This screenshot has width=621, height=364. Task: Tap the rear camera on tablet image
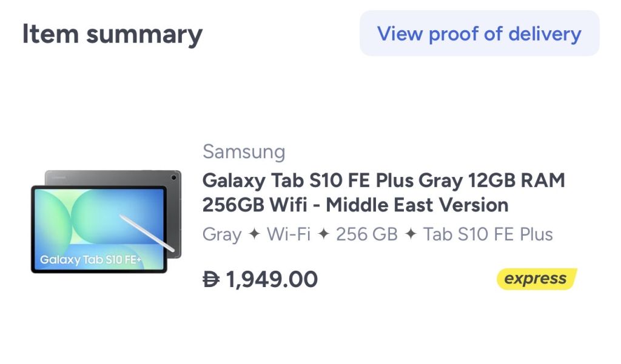click(x=174, y=177)
